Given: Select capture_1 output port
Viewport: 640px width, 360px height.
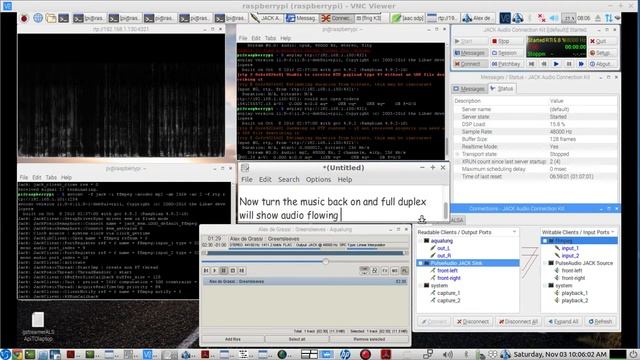Looking at the screenshot, I should tap(448, 293).
